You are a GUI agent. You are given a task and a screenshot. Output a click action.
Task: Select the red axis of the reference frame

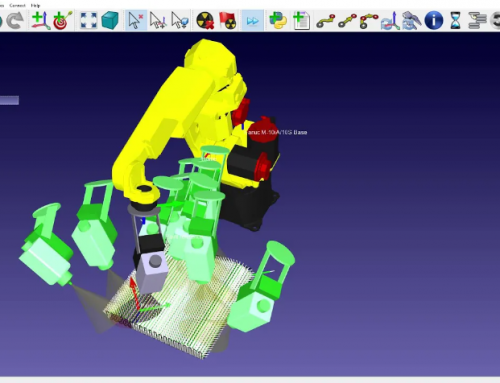coord(134,293)
